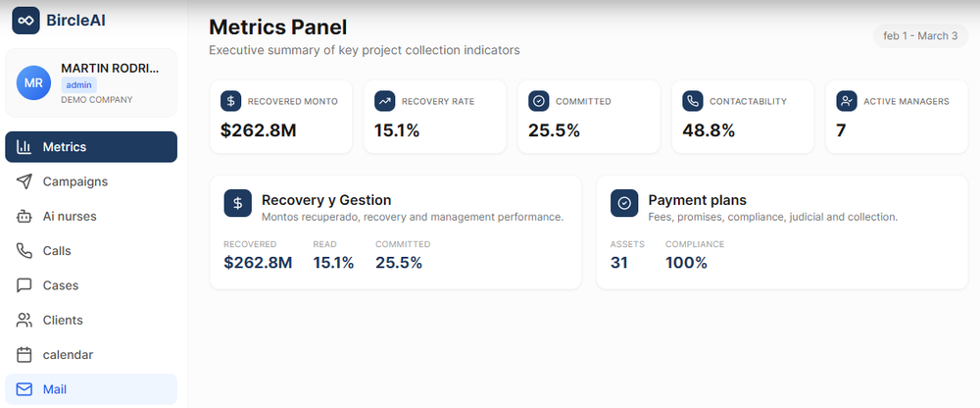Click the calendar icon in sidebar
The image size is (980, 408).
pyautogui.click(x=24, y=355)
